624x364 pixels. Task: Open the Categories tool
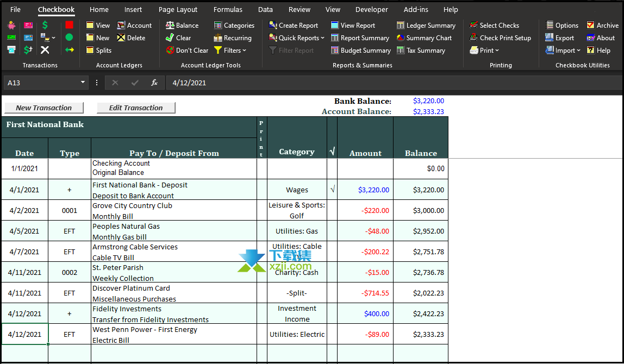(234, 26)
